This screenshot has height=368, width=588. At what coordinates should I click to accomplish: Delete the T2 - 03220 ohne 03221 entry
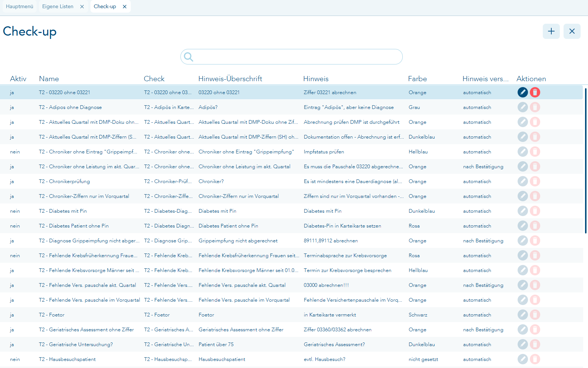coord(535,92)
